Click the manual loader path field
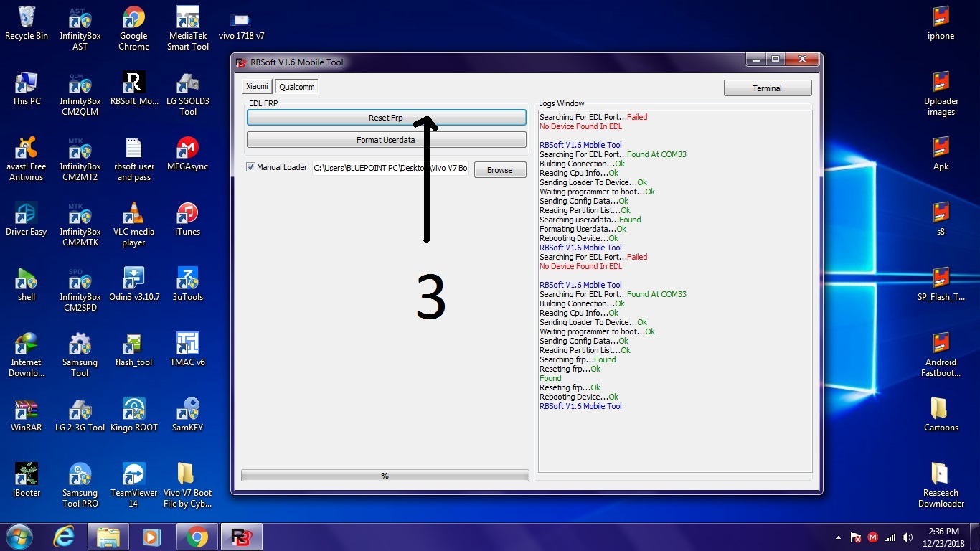Image resolution: width=980 pixels, height=551 pixels. [390, 169]
